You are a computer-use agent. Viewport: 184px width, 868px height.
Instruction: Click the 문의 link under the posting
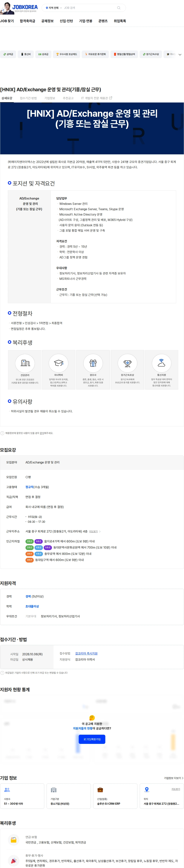coord(42,433)
